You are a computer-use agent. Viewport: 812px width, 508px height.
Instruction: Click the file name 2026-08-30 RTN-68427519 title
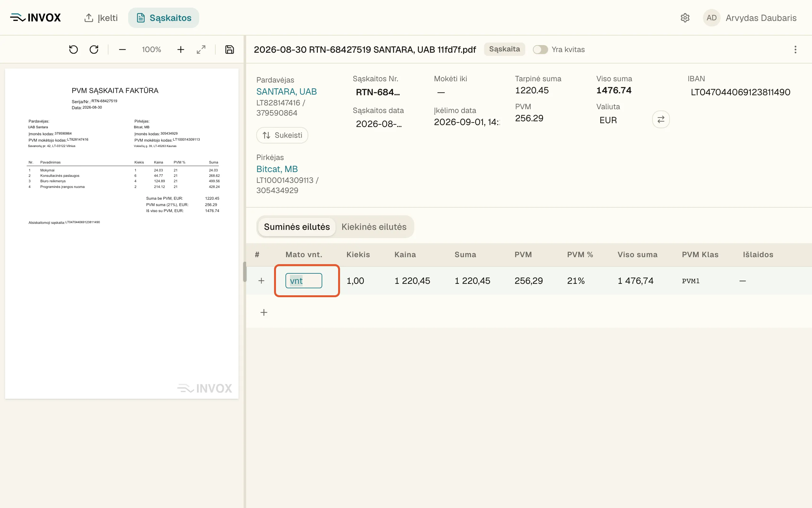point(365,50)
